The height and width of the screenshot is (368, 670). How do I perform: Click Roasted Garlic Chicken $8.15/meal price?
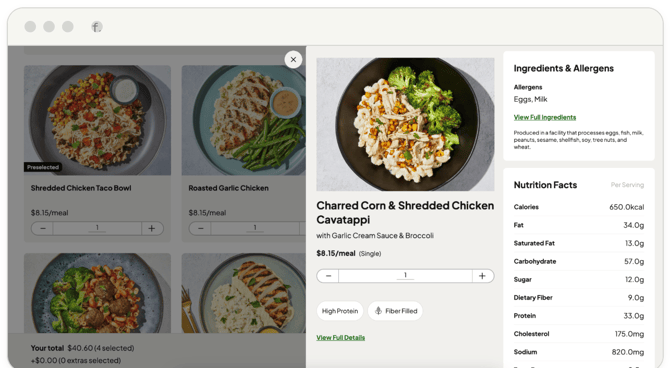pyautogui.click(x=207, y=213)
